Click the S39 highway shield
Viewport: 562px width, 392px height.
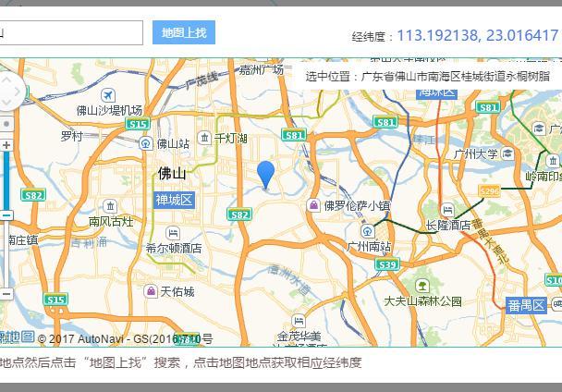click(x=387, y=264)
